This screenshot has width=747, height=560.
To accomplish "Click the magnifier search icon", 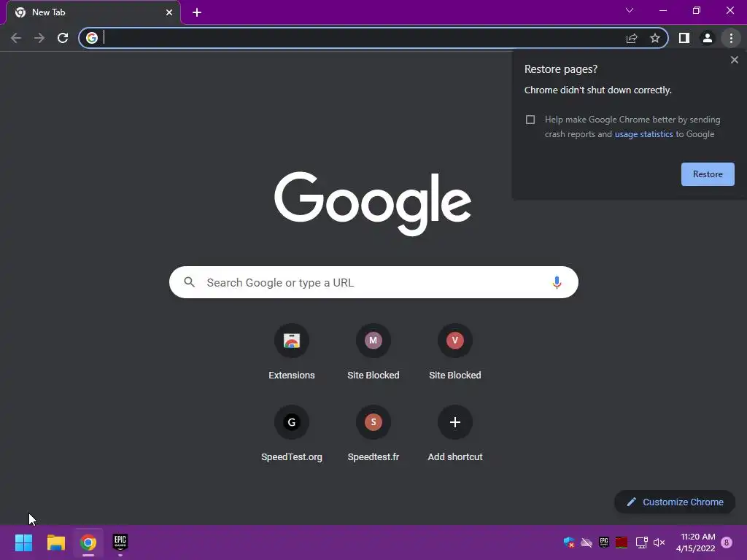I will point(189,282).
